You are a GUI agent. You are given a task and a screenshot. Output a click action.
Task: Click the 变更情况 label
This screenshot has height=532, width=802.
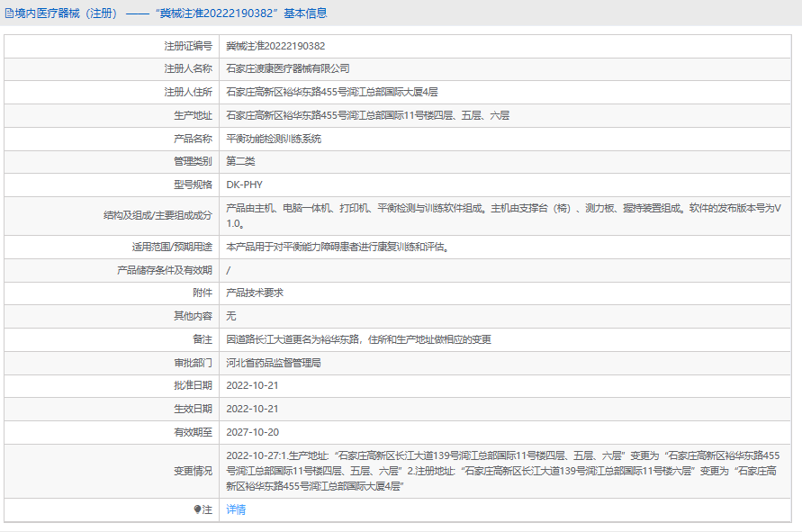193,471
